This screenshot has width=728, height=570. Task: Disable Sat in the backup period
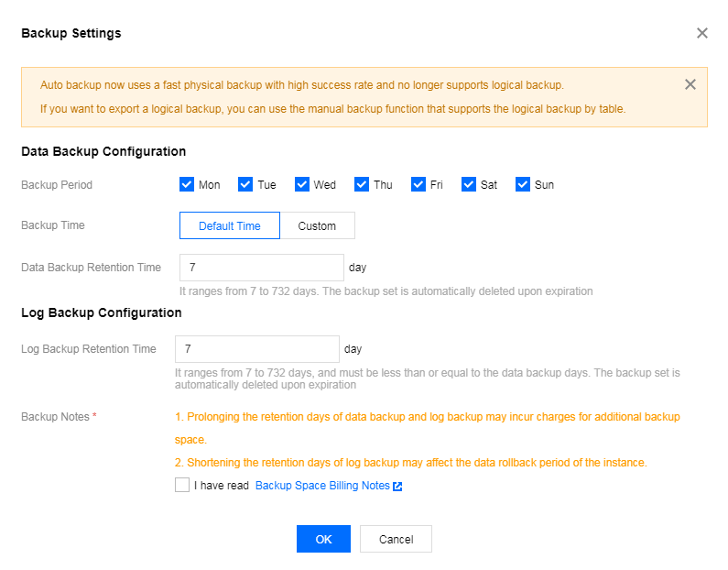pyautogui.click(x=469, y=184)
